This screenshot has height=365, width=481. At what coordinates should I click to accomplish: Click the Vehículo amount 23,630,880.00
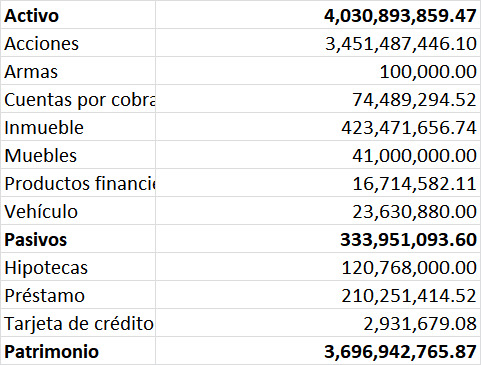click(414, 212)
